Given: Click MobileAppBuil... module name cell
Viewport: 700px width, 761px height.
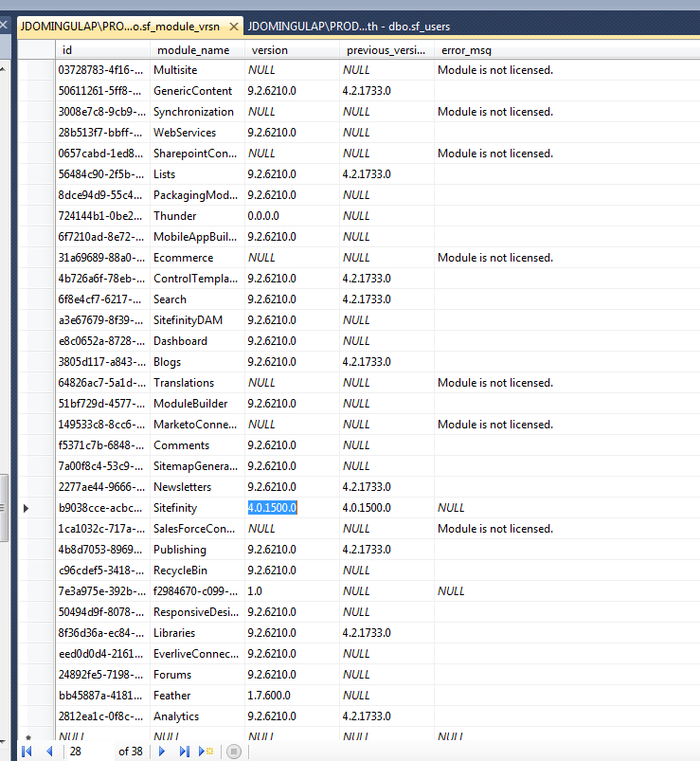Looking at the screenshot, I should coord(197,237).
